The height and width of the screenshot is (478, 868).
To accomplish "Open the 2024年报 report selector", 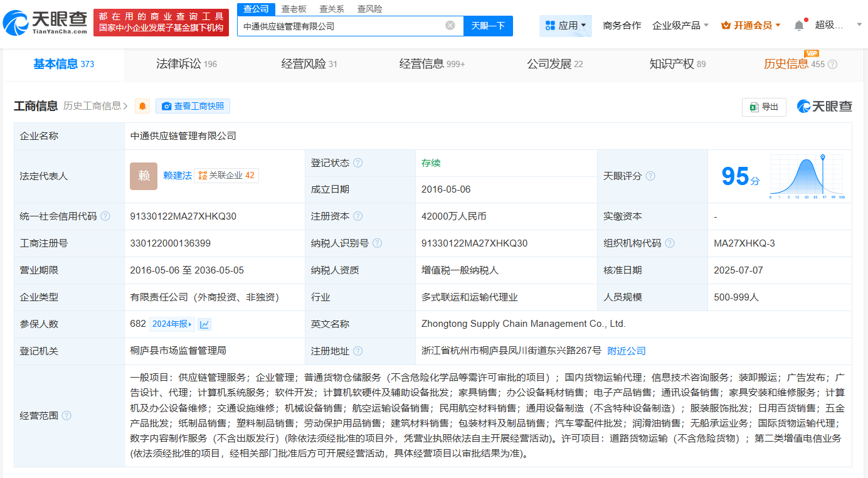I will coord(172,324).
